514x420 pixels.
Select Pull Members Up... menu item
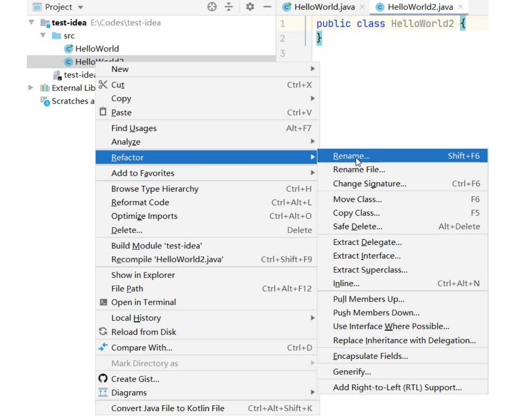(403, 299)
